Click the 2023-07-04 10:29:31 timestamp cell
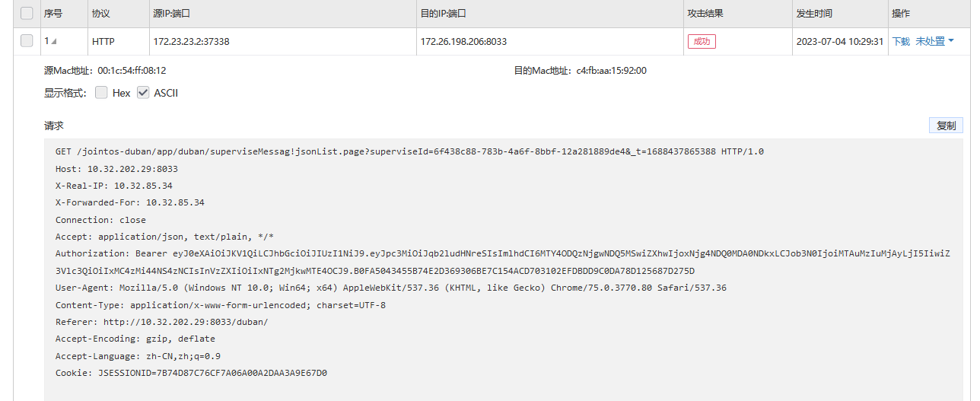This screenshot has width=980, height=401. tap(840, 41)
